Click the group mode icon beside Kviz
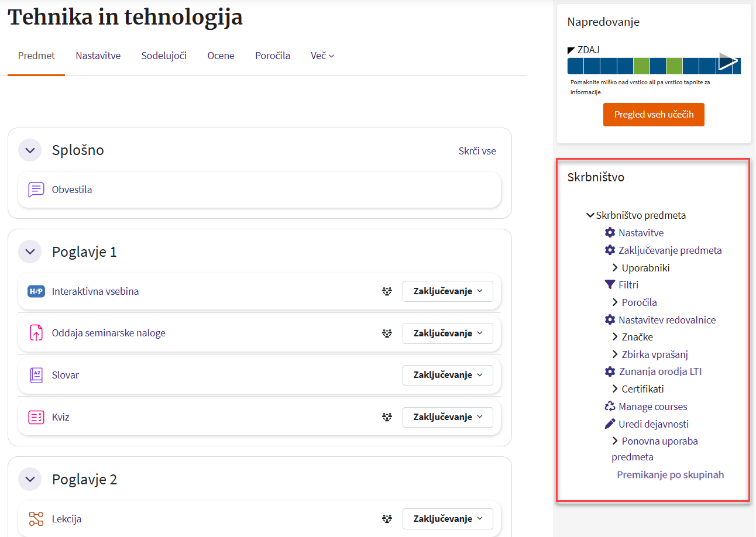The image size is (756, 537). (x=386, y=417)
